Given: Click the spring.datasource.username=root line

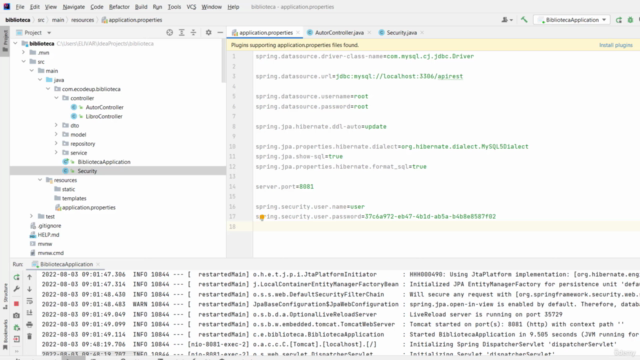Looking at the screenshot, I should [312, 96].
